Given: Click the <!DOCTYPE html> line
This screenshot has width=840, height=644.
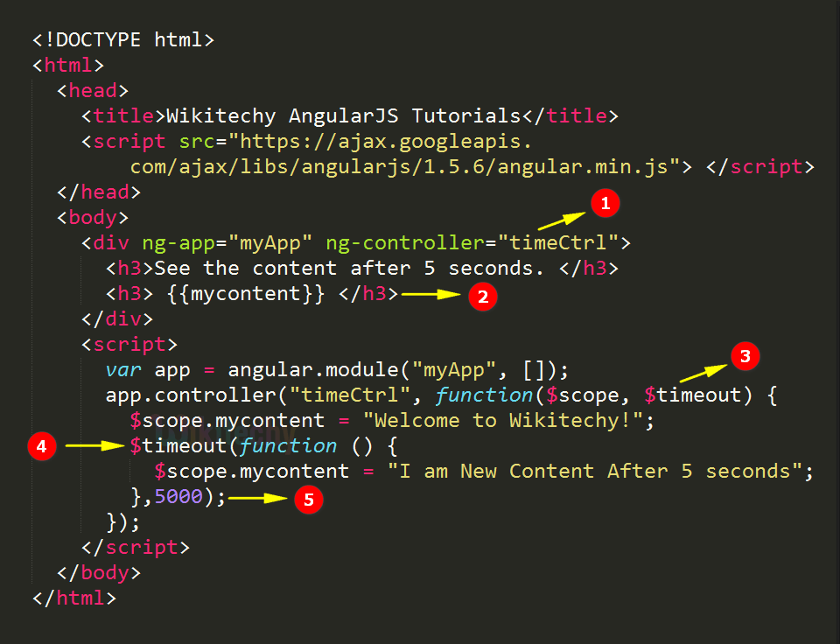Looking at the screenshot, I should click(x=123, y=39).
